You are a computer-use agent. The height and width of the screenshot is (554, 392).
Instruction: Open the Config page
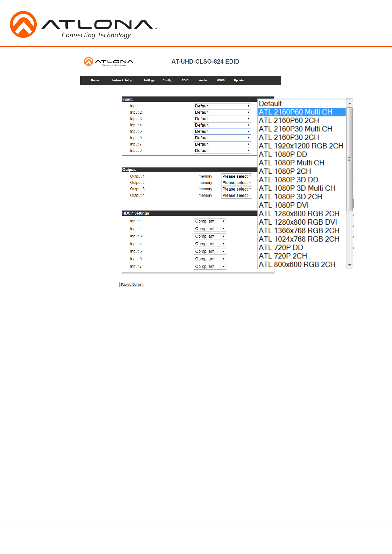coord(167,80)
